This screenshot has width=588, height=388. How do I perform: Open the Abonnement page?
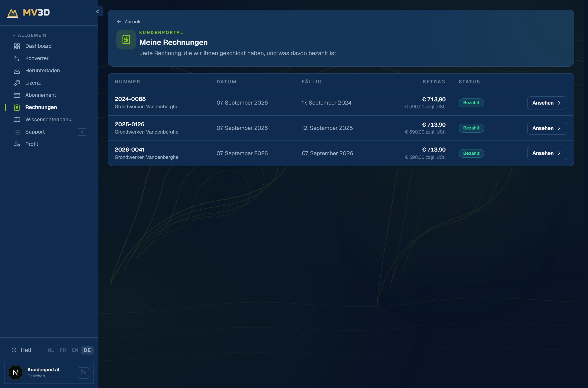click(49, 95)
